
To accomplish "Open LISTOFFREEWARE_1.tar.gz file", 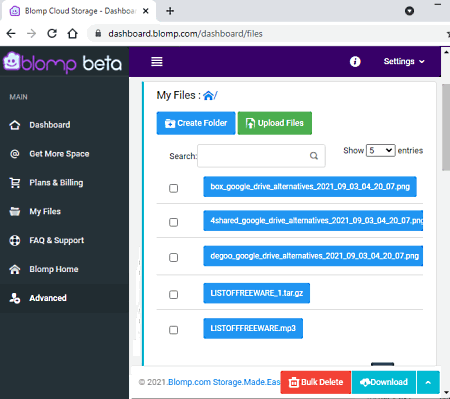I will 257,293.
